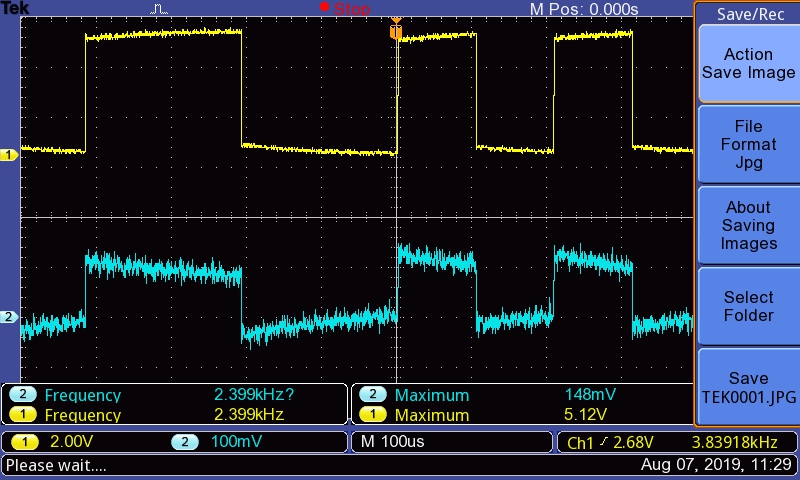Screen dimensions: 800x480
Task: Open About Saving Images menu item
Action: point(747,225)
